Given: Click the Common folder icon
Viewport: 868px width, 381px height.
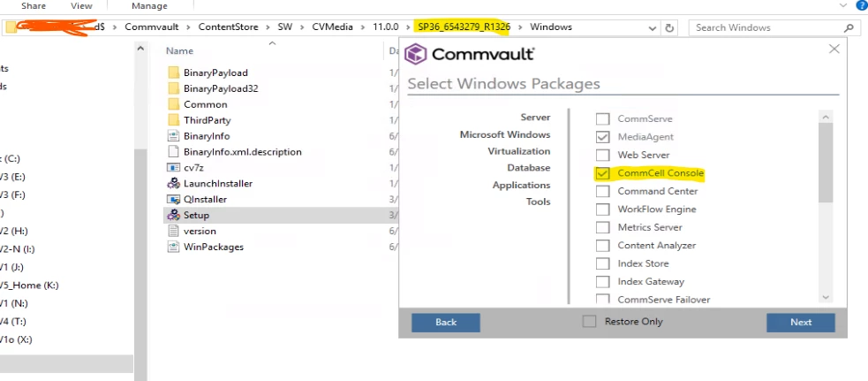Looking at the screenshot, I should pyautogui.click(x=174, y=104).
